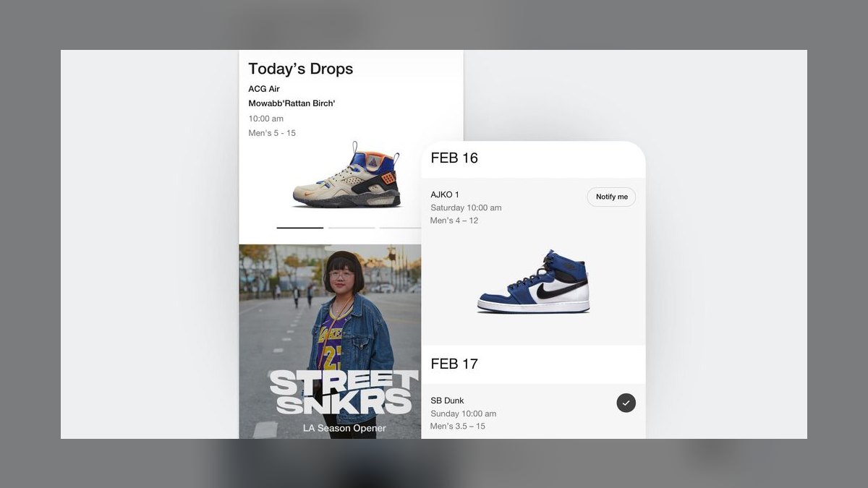Click the ACG Air product name
Image resolution: width=868 pixels, height=488 pixels.
[x=264, y=89]
